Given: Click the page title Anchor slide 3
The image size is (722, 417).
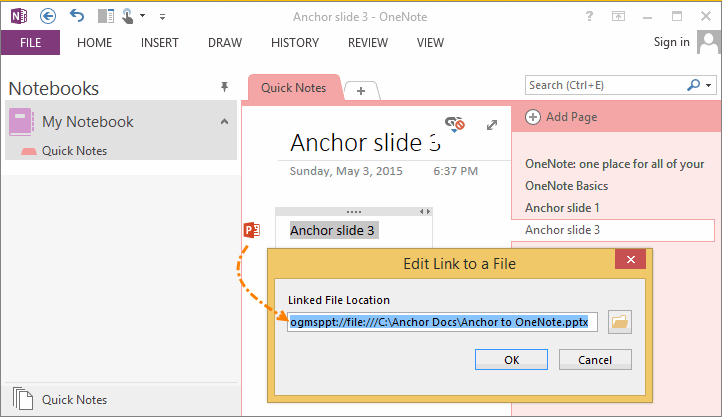Looking at the screenshot, I should click(x=365, y=143).
